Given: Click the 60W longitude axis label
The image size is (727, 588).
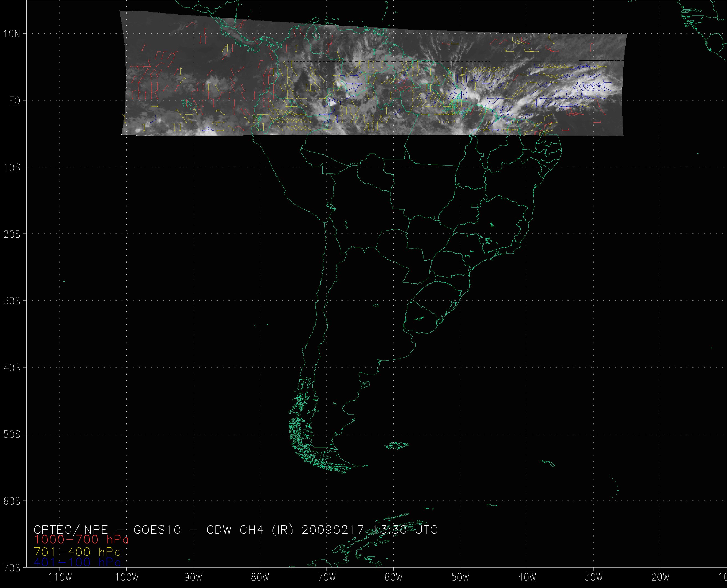Looking at the screenshot, I should (x=394, y=577).
